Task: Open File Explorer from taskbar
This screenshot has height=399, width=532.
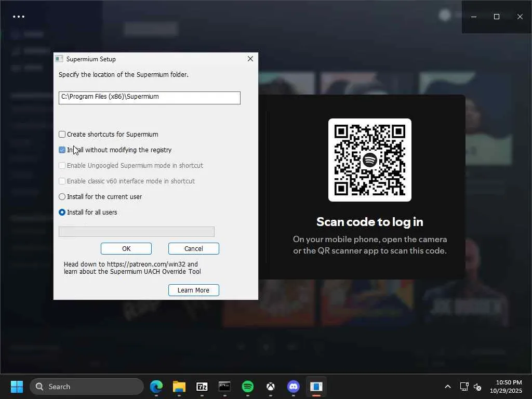Action: coord(179,387)
